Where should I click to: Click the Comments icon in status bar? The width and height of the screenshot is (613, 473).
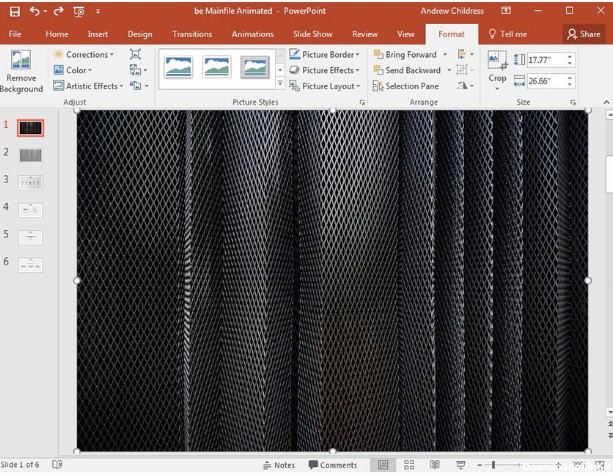coord(333,465)
